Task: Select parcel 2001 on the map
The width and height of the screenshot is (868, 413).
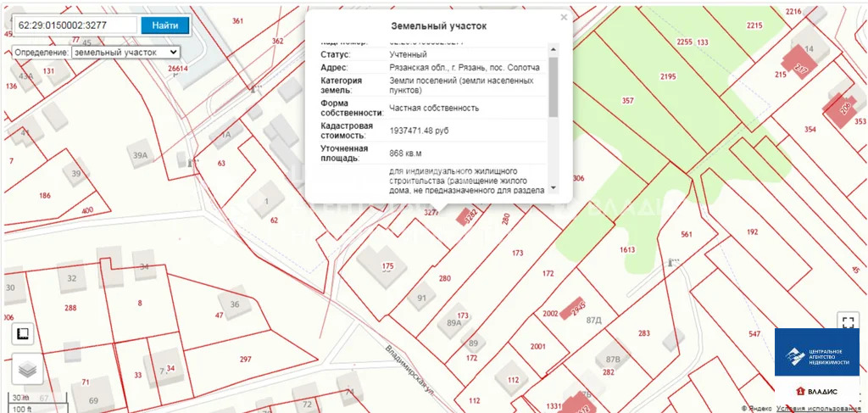Action: click(537, 347)
